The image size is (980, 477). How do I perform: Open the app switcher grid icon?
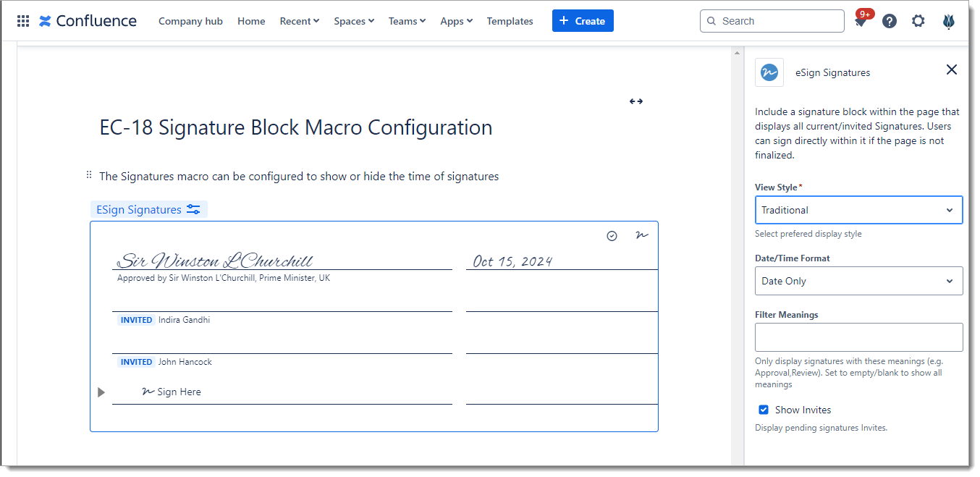pos(23,21)
